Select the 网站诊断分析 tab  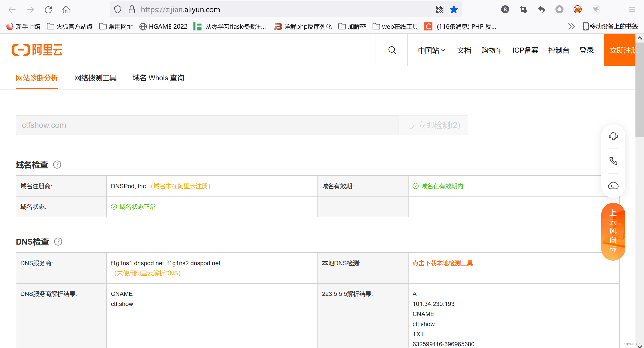pyautogui.click(x=37, y=78)
